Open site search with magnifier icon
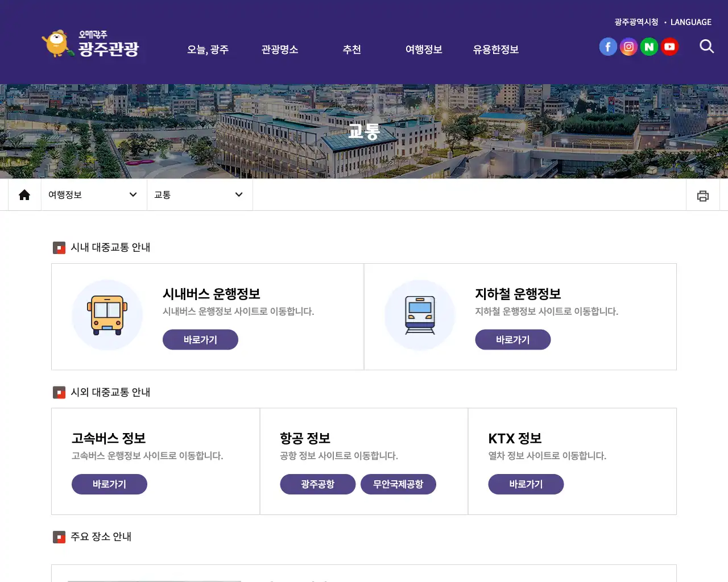 pos(706,46)
